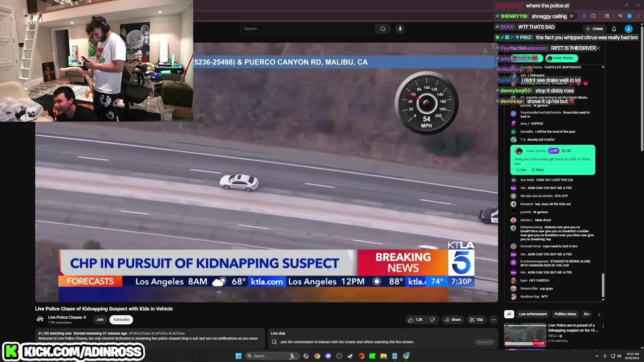Activate voice search microphone icon
This screenshot has height=362, width=644.
point(400,29)
